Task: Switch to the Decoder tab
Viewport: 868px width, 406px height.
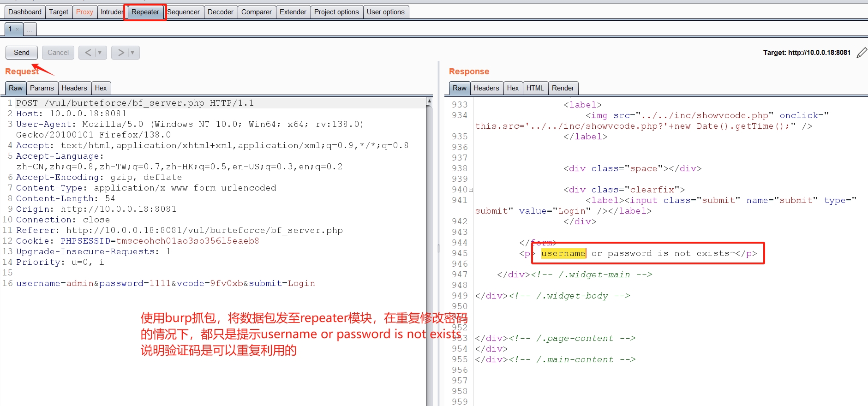Action: pos(221,12)
